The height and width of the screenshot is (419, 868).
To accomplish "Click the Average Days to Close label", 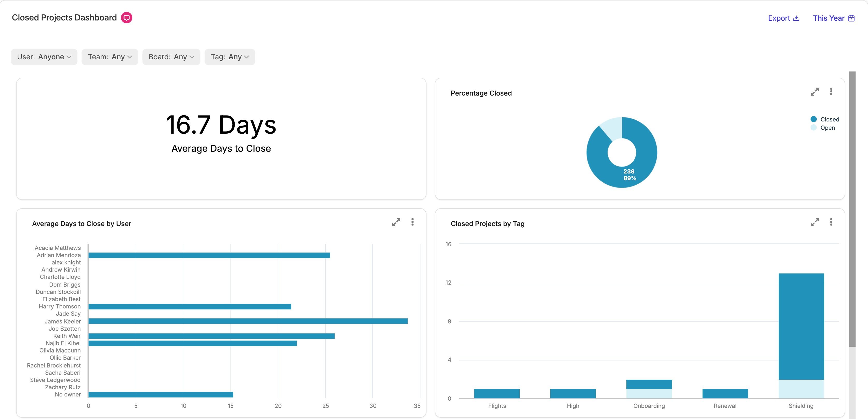I will [221, 149].
